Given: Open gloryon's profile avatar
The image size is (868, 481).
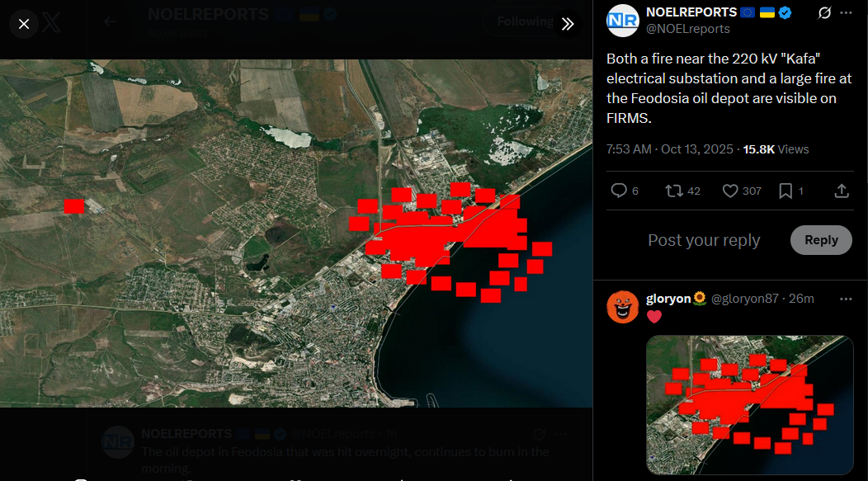Looking at the screenshot, I should (x=623, y=307).
